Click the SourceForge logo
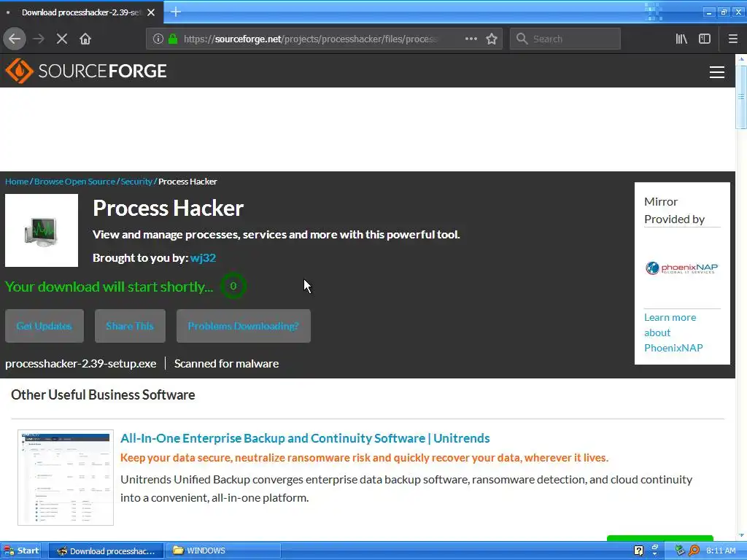Viewport: 747px width, 560px height. (86, 71)
